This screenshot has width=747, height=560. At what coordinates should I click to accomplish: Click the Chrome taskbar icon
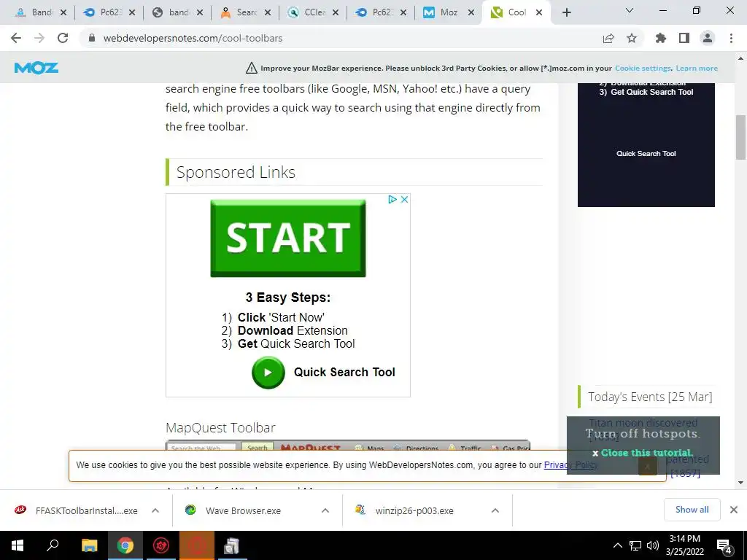pos(125,545)
